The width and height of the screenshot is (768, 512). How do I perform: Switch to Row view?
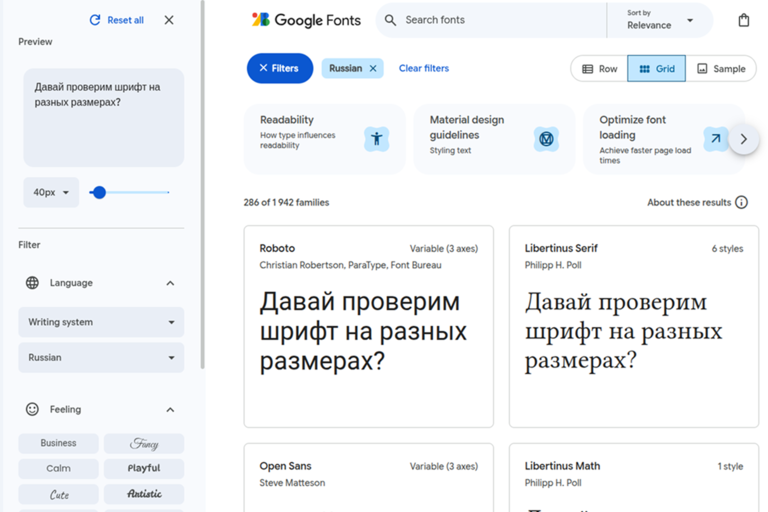[x=600, y=69]
